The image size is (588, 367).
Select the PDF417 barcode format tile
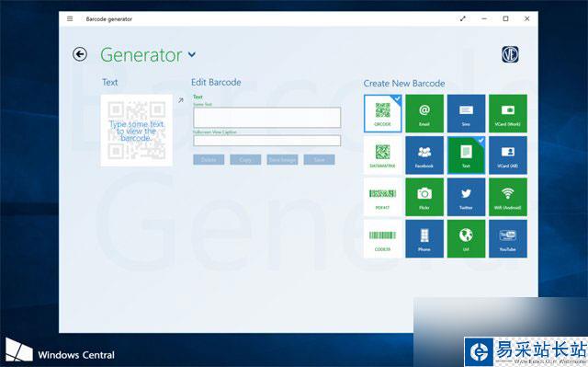[382, 197]
